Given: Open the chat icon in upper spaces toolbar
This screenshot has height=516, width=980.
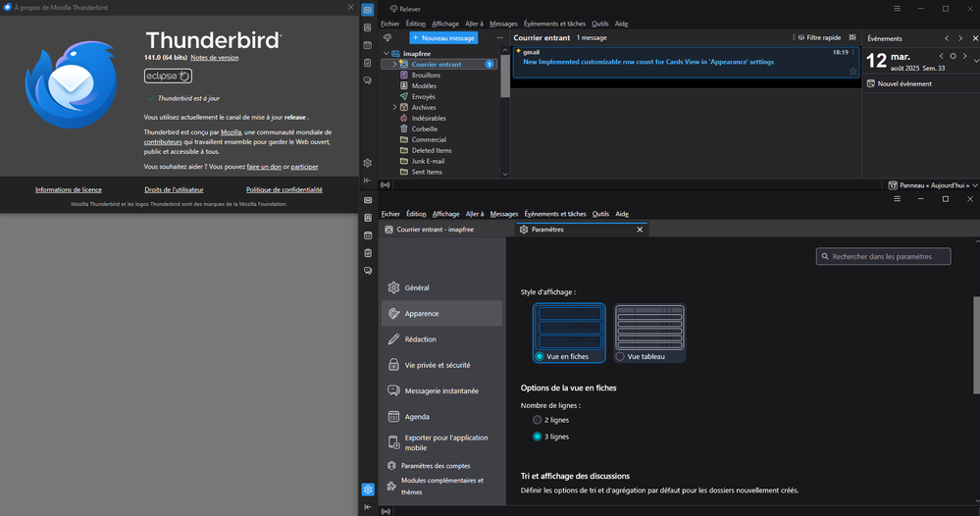Looking at the screenshot, I should [x=367, y=80].
